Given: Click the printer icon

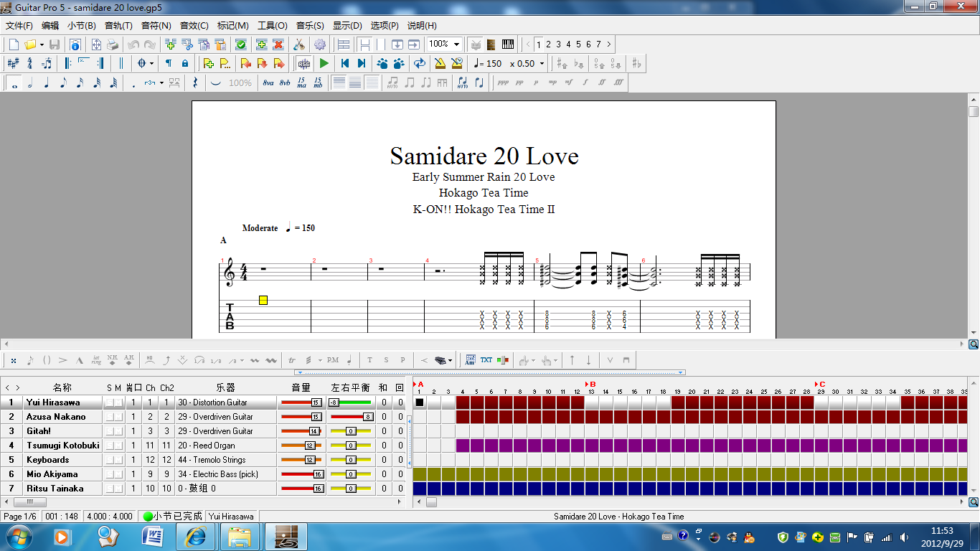Looking at the screenshot, I should 113,44.
